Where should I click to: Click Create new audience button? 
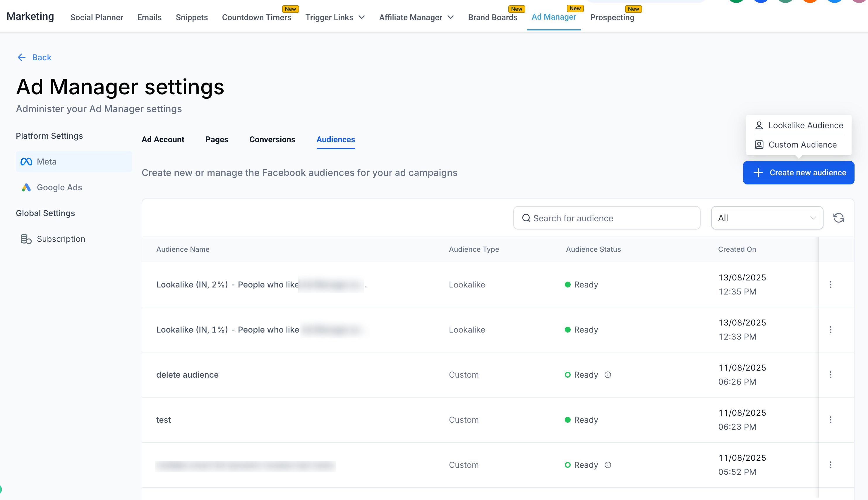point(798,173)
